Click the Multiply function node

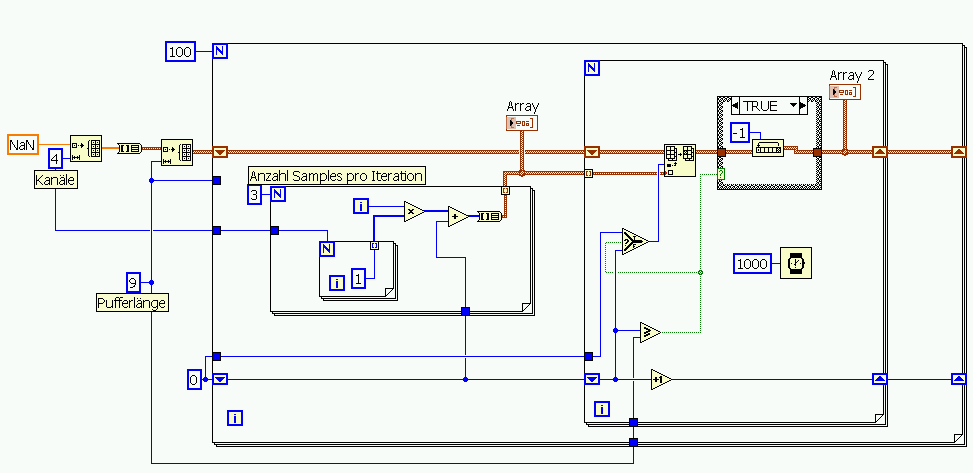coord(415,211)
